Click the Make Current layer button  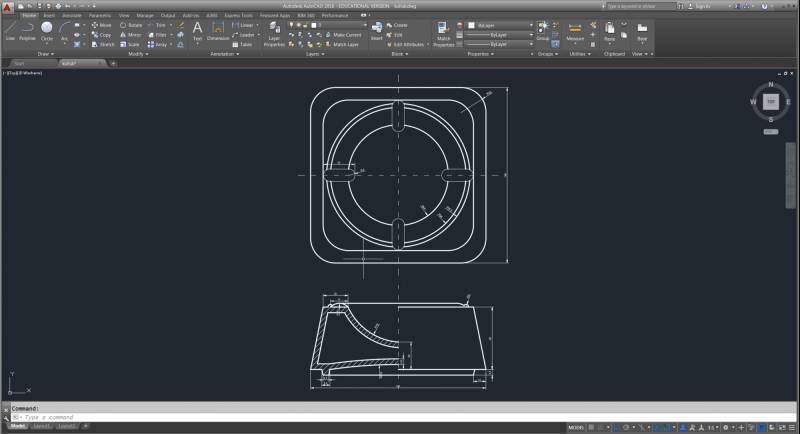pyautogui.click(x=347, y=35)
